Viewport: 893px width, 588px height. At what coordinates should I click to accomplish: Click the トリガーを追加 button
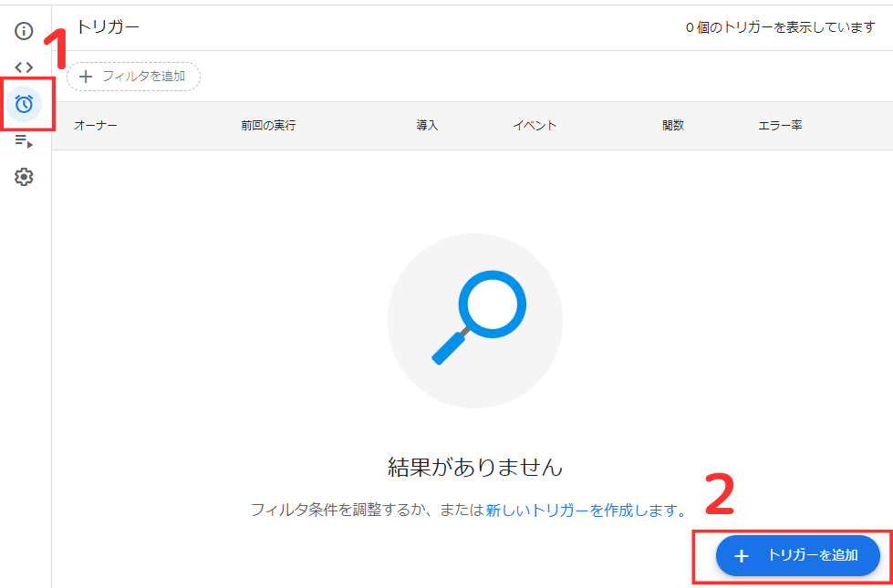tap(797, 555)
